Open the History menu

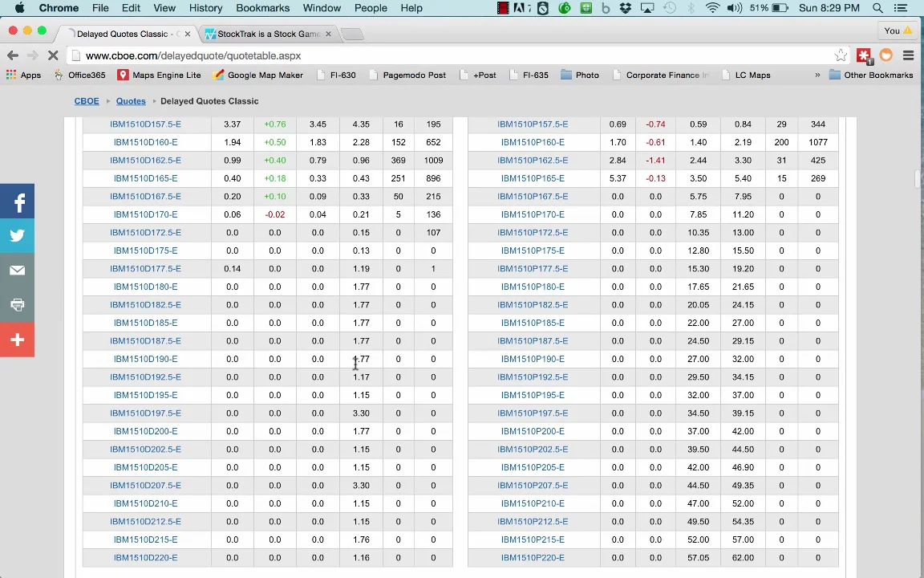[205, 8]
